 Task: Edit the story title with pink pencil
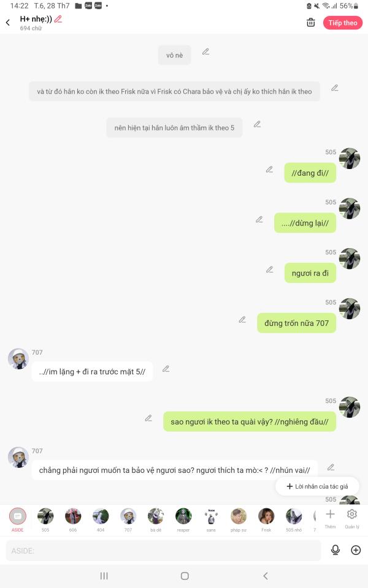tap(58, 19)
